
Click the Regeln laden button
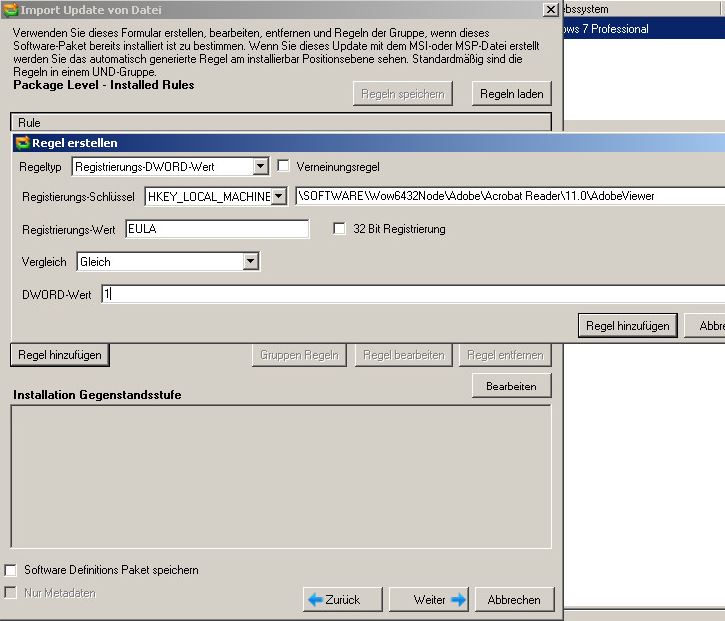(511, 94)
